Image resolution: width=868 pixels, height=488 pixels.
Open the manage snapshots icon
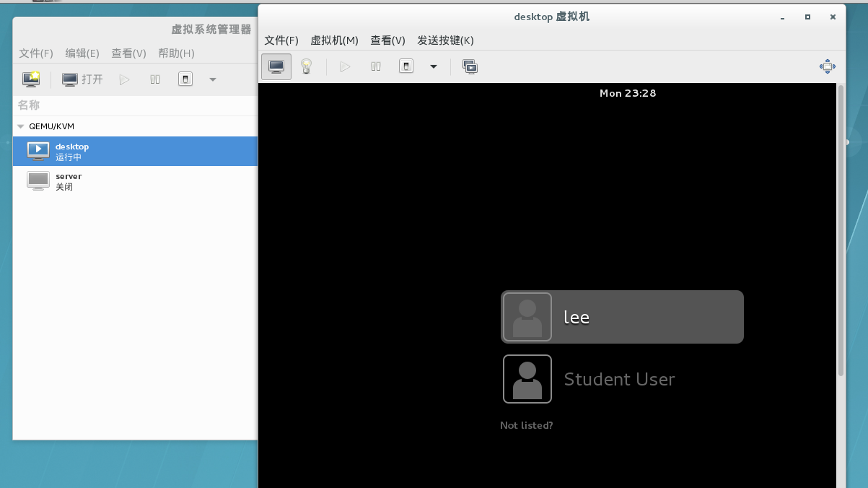click(470, 66)
